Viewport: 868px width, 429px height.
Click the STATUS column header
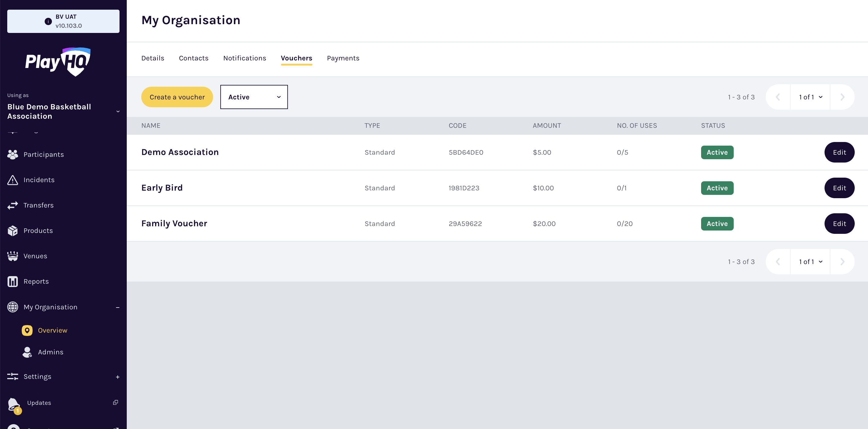click(713, 125)
